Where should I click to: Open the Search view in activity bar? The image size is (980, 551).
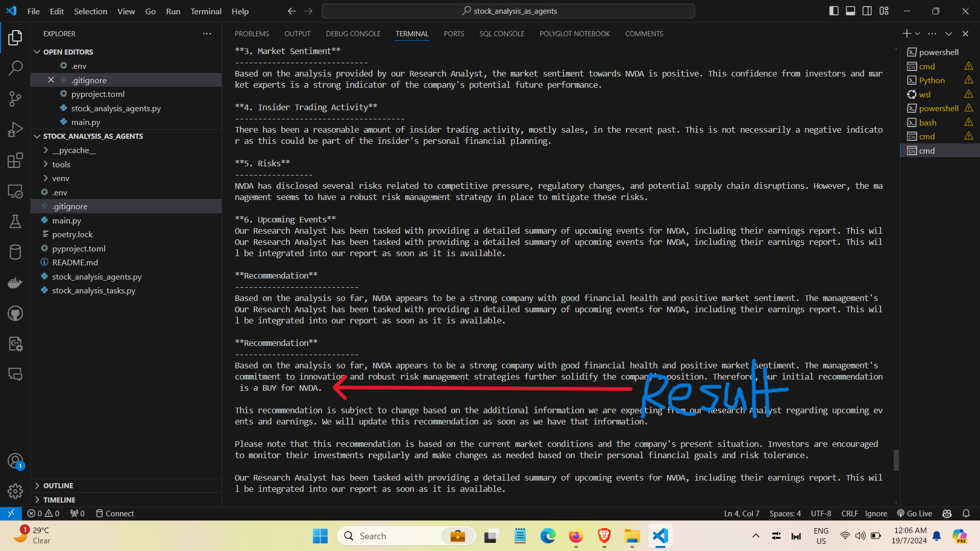point(15,68)
